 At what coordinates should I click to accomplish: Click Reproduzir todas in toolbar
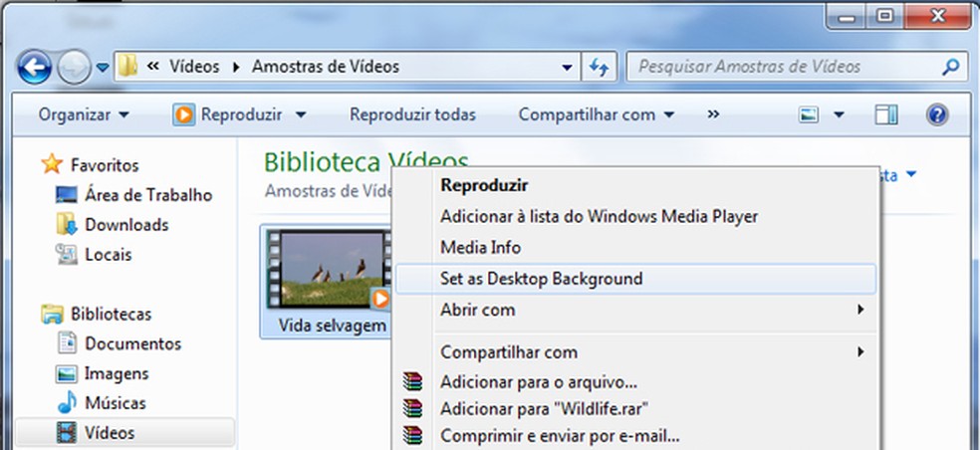pos(412,115)
